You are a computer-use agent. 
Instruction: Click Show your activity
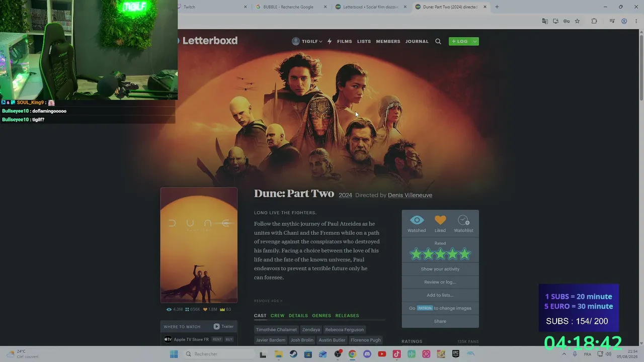(x=440, y=269)
